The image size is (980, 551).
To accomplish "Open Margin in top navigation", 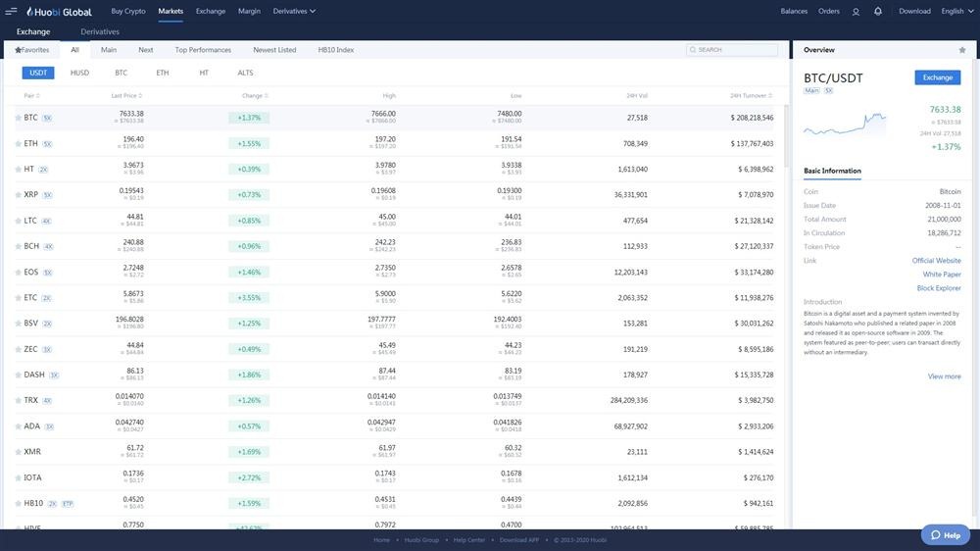I will 249,11.
